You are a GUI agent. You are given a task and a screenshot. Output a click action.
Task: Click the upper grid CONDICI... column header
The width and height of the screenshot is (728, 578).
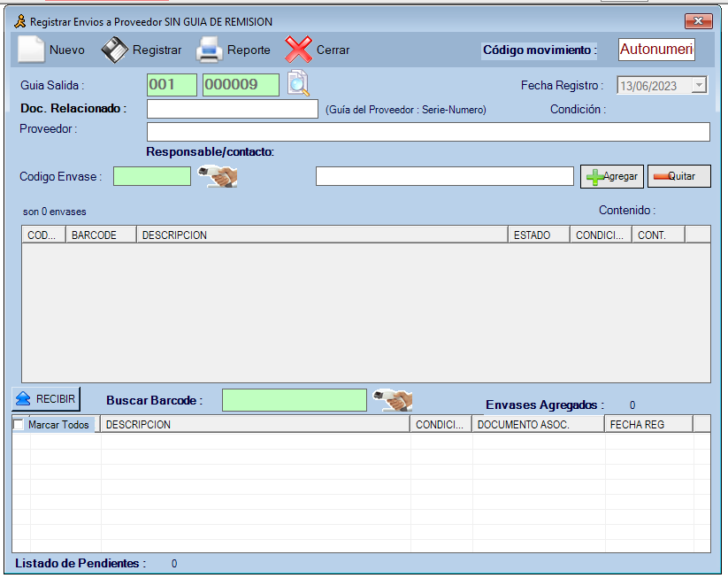tap(601, 235)
